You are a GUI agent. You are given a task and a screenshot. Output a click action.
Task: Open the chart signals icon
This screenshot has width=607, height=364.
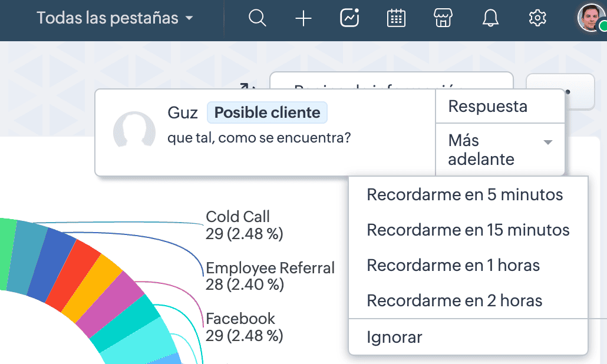349,18
